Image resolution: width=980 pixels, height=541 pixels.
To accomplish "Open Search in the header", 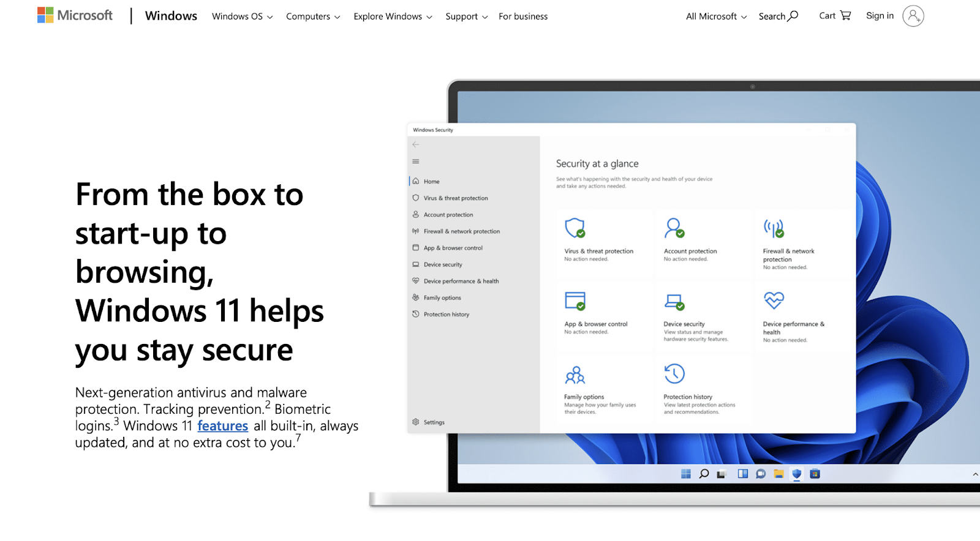I will pyautogui.click(x=778, y=16).
